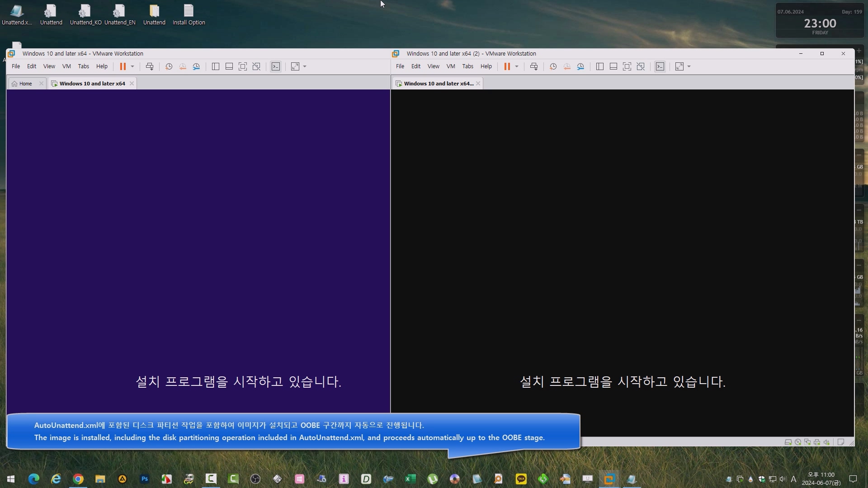The image size is (868, 488).
Task: Pause the left VM with the suspend button
Action: [x=123, y=66]
